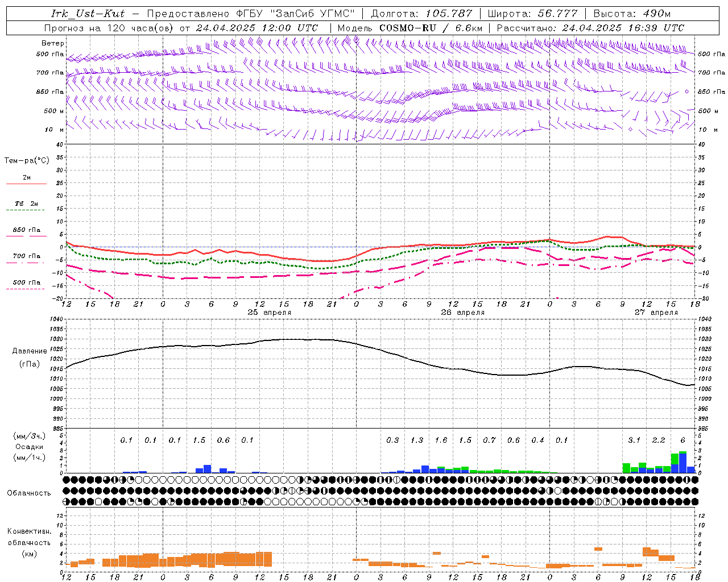Screen dimensions: 728x582
Task: Select the Тем-ра(°C) temperature label
Action: 27,161
